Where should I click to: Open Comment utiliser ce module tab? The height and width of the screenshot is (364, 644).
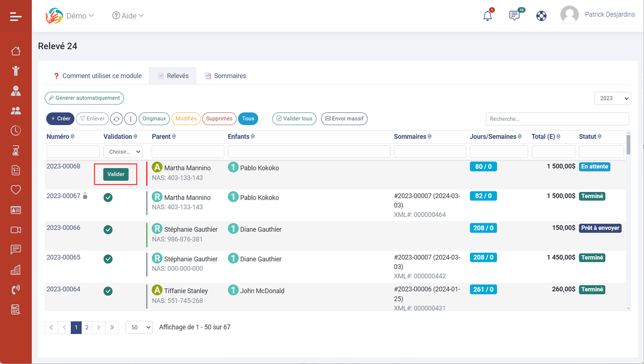tap(97, 76)
